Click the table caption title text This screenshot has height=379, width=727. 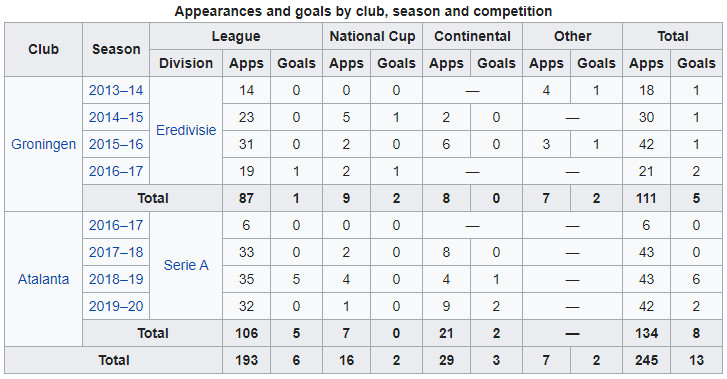[x=363, y=11]
